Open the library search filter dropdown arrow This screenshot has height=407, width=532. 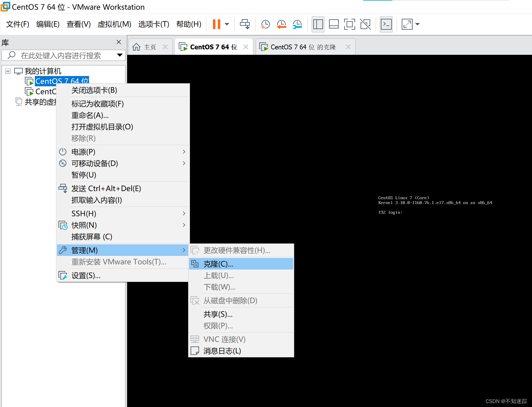[120, 55]
